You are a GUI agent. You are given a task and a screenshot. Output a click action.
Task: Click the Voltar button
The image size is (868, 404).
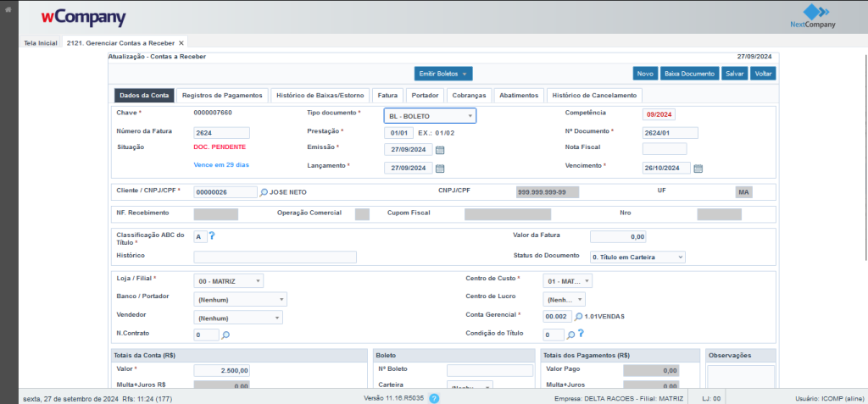coord(764,74)
